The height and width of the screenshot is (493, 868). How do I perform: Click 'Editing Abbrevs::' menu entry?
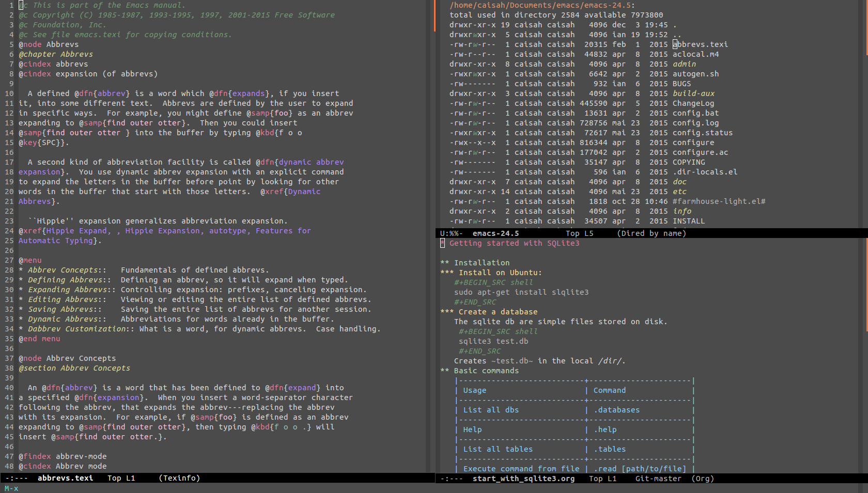tap(67, 299)
